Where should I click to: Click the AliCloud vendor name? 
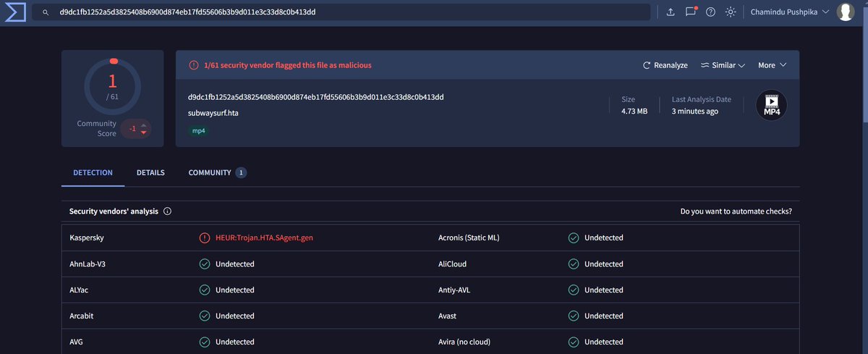pos(453,264)
